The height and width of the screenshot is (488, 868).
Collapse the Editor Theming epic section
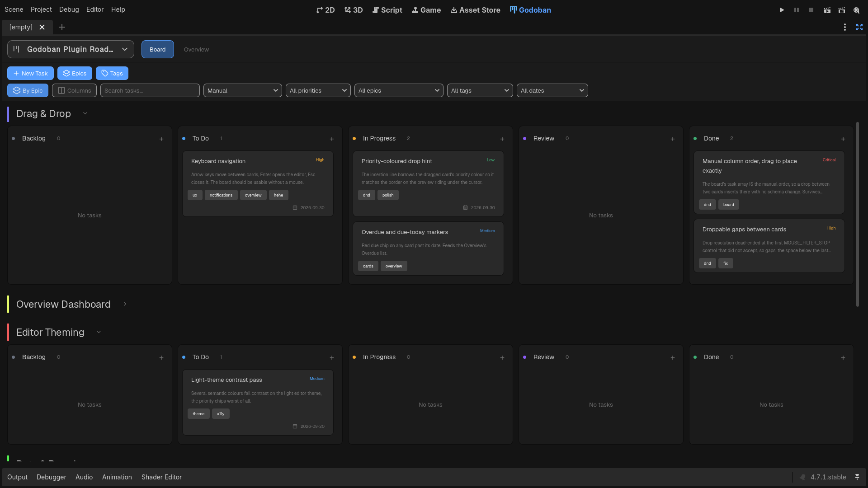pos(99,332)
